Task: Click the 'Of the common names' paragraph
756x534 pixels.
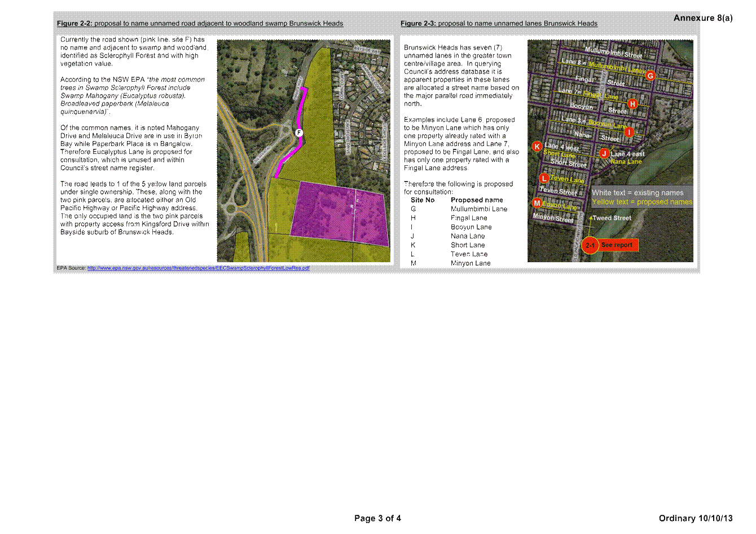Action: click(x=131, y=148)
